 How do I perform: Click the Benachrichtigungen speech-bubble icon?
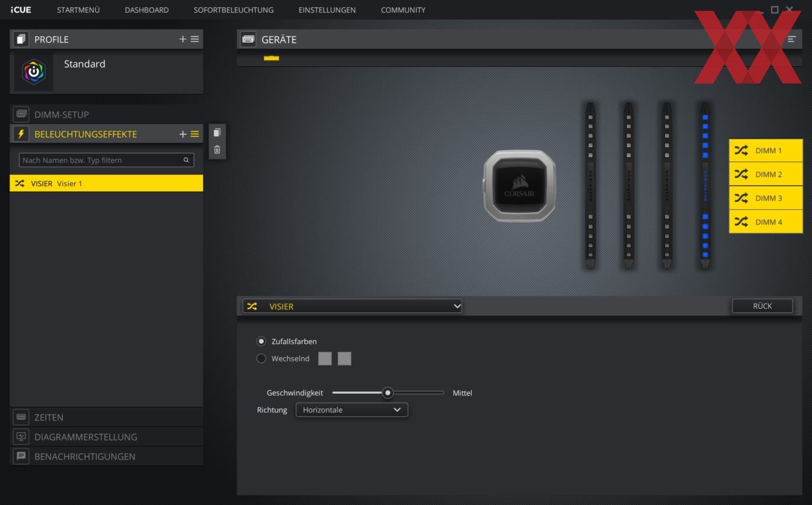click(21, 457)
